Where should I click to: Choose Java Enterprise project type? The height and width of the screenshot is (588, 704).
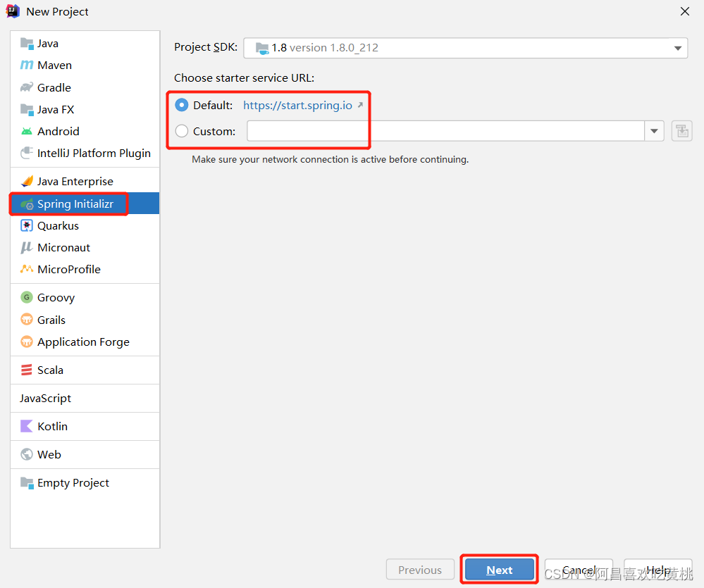pyautogui.click(x=85, y=181)
